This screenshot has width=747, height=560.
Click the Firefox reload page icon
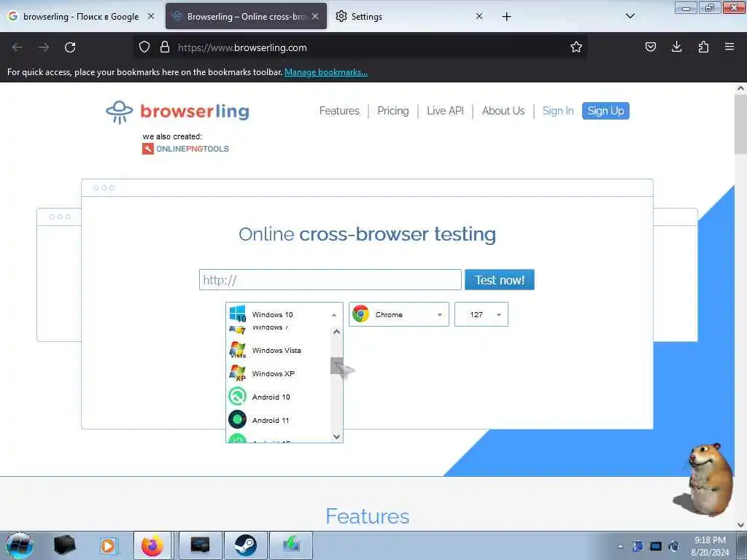pyautogui.click(x=70, y=47)
